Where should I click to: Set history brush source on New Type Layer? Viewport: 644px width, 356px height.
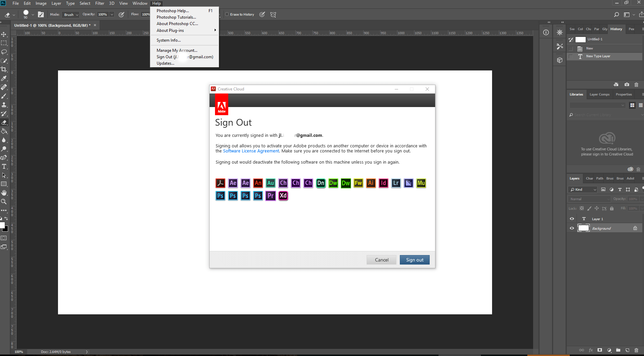571,56
